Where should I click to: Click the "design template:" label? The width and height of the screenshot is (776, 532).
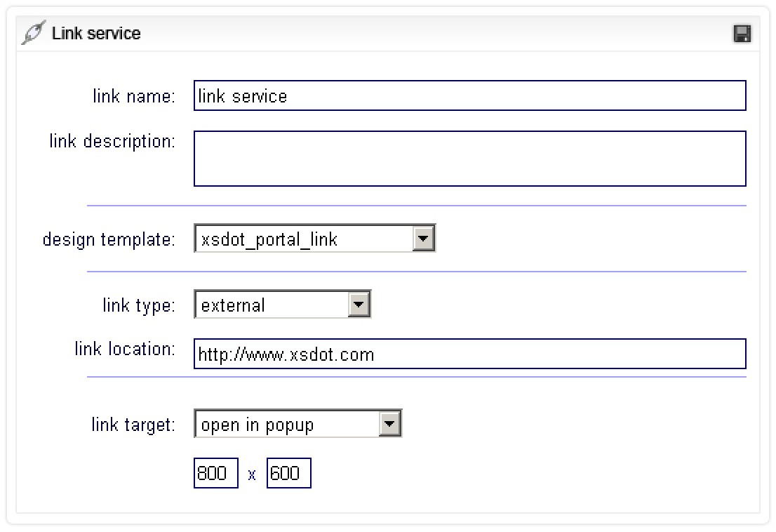(109, 239)
